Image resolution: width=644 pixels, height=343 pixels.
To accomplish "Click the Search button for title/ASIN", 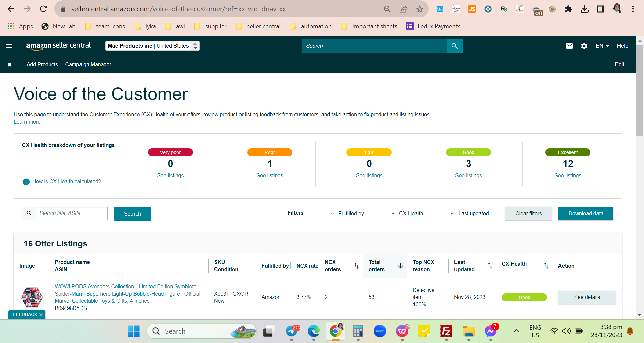I will click(132, 214).
